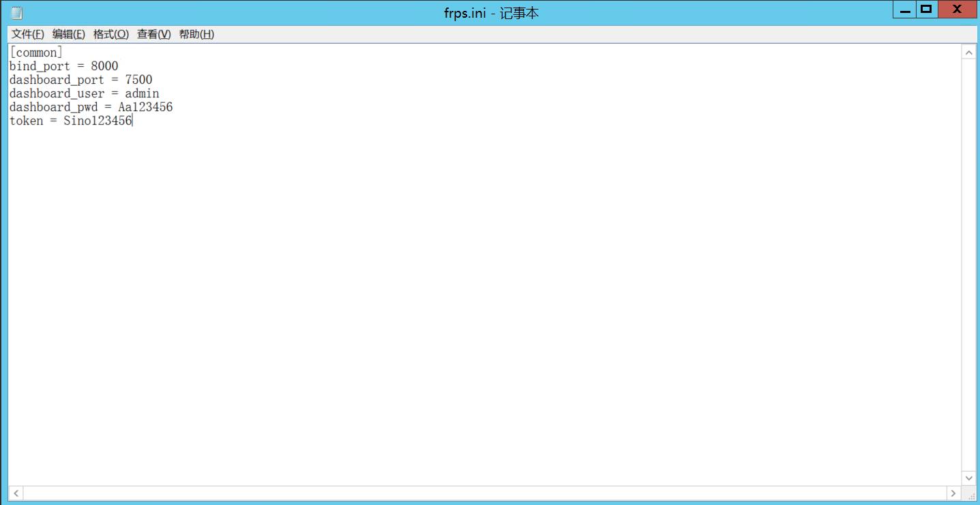
Task: Open the 编辑(E) menu
Action: point(69,34)
